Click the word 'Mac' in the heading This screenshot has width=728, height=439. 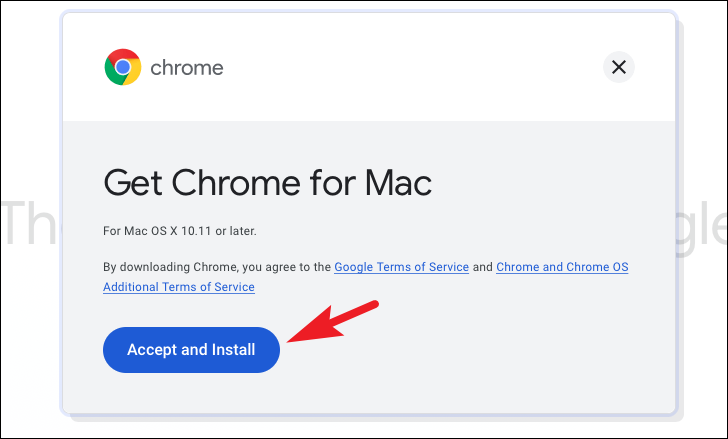click(x=398, y=182)
